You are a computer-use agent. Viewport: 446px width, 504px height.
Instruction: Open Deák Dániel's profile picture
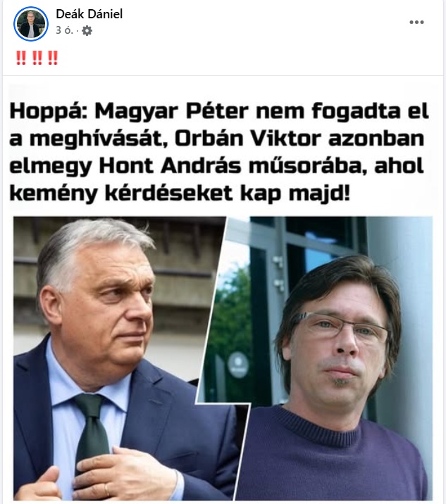tap(31, 24)
